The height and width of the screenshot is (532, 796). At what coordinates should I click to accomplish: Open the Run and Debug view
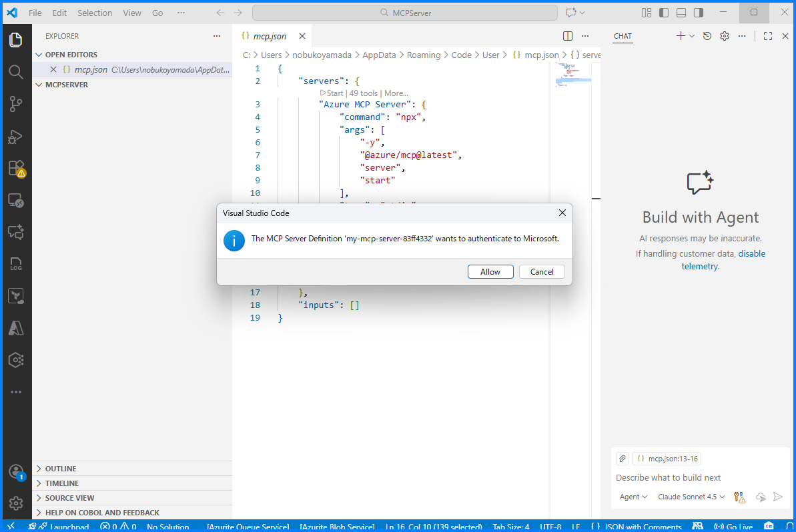click(16, 137)
